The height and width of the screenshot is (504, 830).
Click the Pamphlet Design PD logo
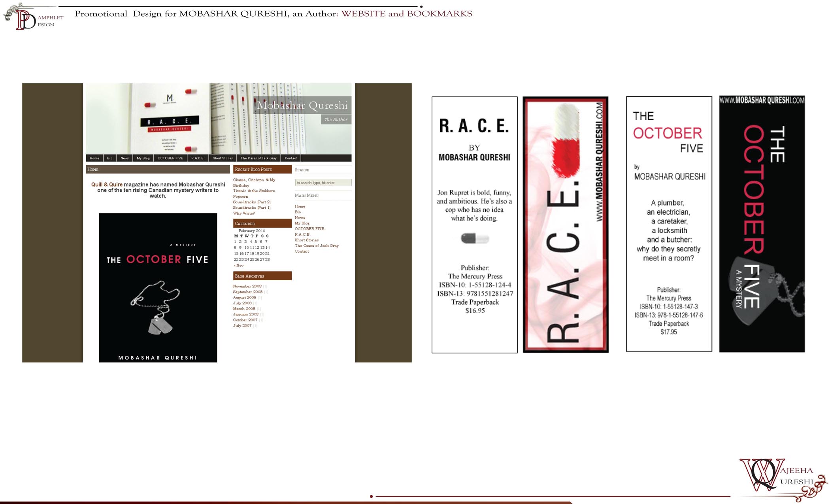(x=26, y=19)
